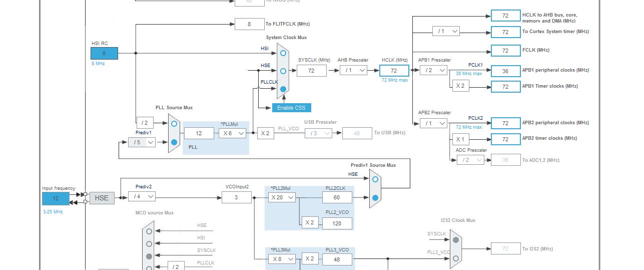Image resolution: width=644 pixels, height=270 pixels.
Task: Click the PLL3 X 2 multiplier box
Action: (x=310, y=258)
